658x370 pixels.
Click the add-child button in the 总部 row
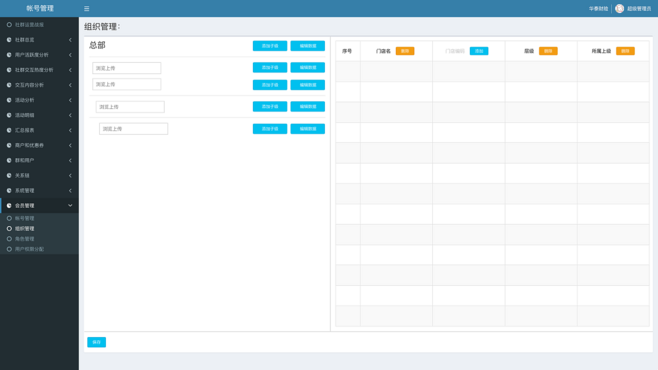tap(270, 46)
